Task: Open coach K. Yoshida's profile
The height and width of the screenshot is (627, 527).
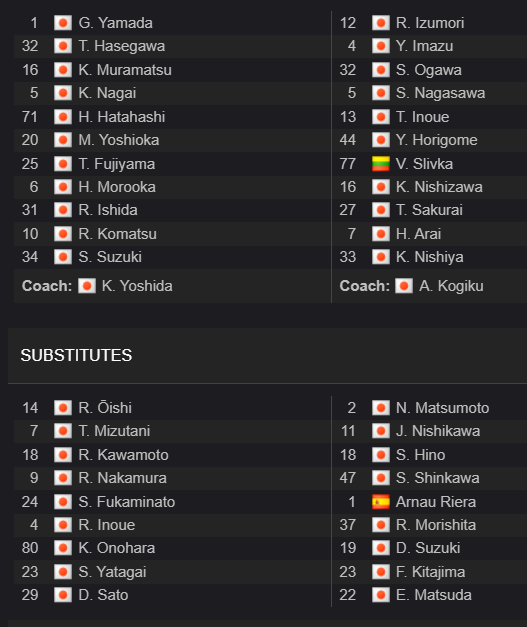Action: [x=137, y=286]
